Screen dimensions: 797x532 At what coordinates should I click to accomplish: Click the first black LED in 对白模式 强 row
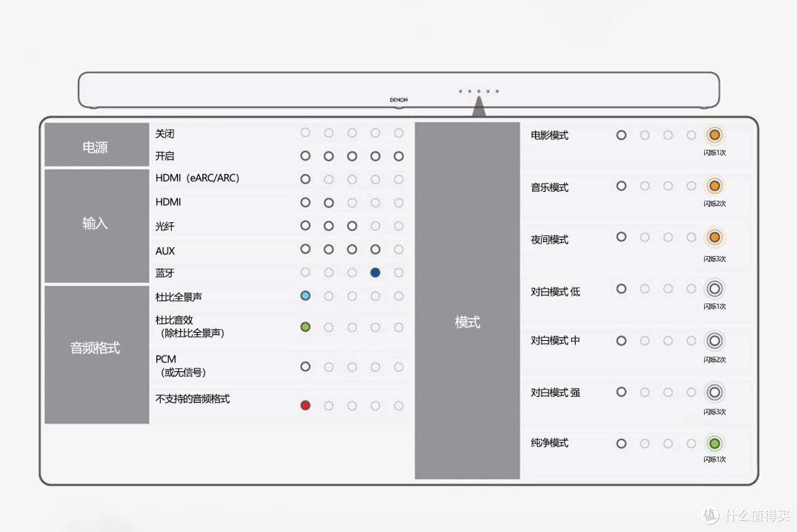621,392
